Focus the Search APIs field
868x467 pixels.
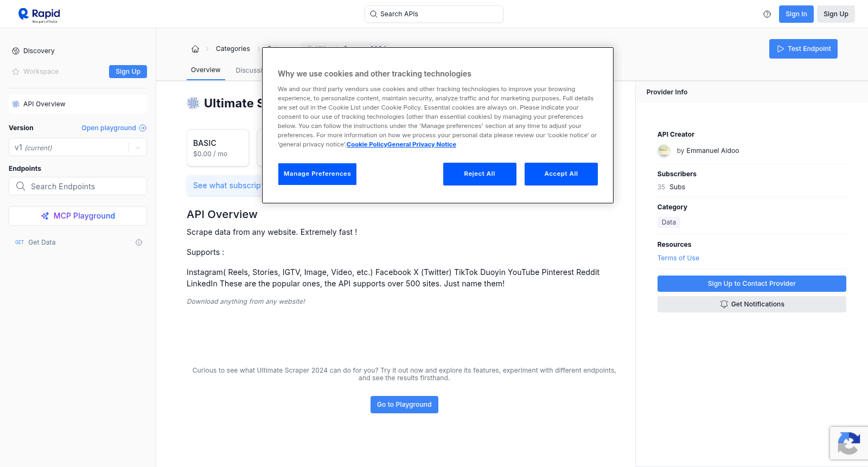point(434,14)
